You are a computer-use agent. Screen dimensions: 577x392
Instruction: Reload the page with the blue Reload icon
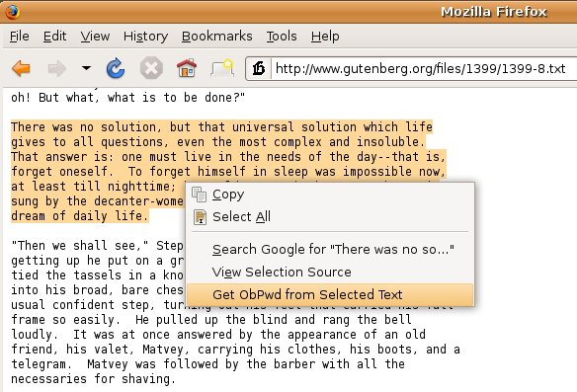tap(116, 68)
